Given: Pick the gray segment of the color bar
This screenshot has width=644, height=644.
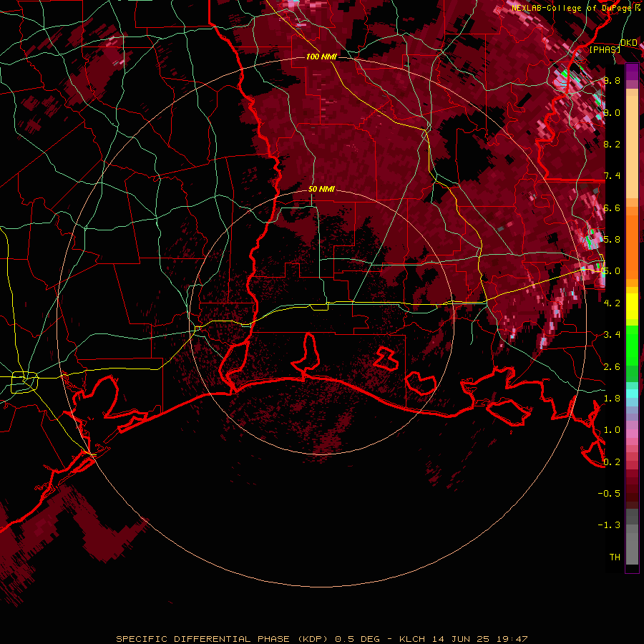Looking at the screenshot, I should [x=632, y=538].
